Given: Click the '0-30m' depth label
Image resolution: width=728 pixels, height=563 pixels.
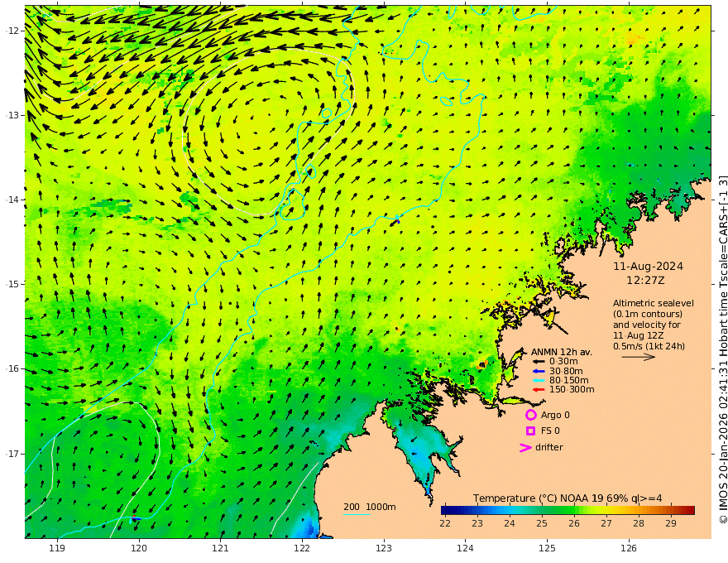Looking at the screenshot, I should point(563,362).
